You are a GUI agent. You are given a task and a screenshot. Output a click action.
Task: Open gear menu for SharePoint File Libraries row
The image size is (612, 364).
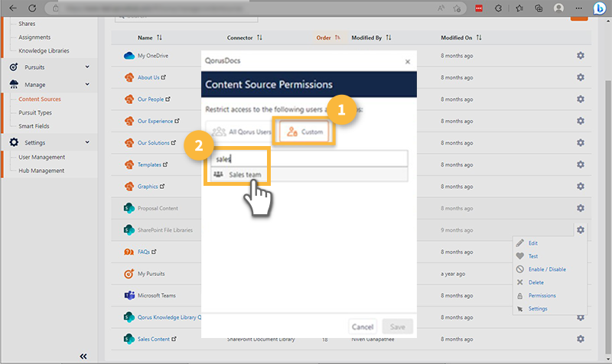coord(581,230)
